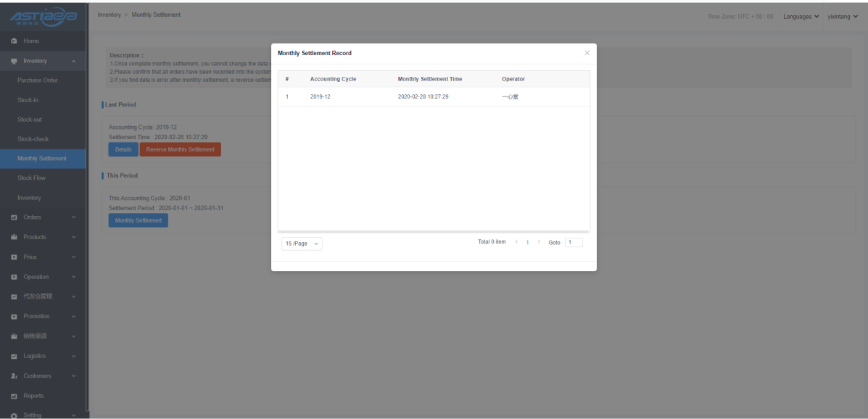Open the Stock Flow menu item
The width and height of the screenshot is (868, 419).
click(x=32, y=178)
